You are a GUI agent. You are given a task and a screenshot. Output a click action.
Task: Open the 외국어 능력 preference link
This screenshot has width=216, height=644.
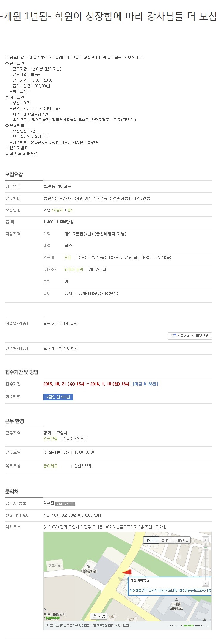73,269
